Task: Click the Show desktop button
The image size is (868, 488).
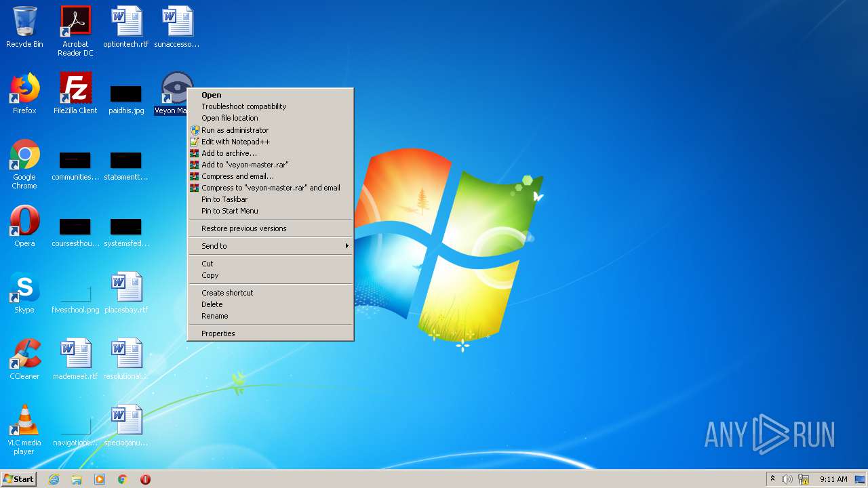Action: [x=861, y=479]
